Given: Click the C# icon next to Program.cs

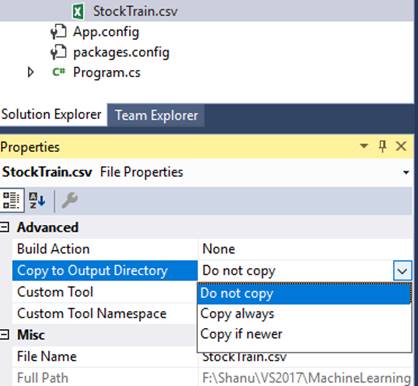Looking at the screenshot, I should click(x=59, y=72).
